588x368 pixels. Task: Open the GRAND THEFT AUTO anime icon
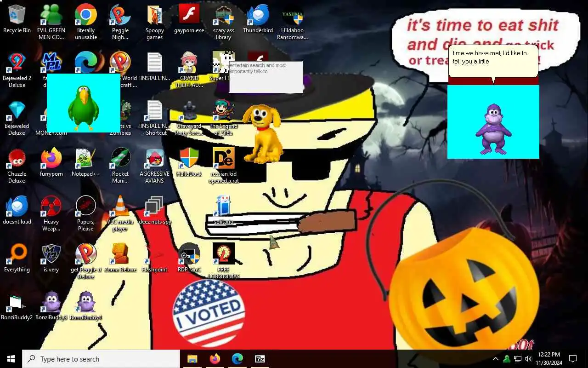tap(189, 70)
